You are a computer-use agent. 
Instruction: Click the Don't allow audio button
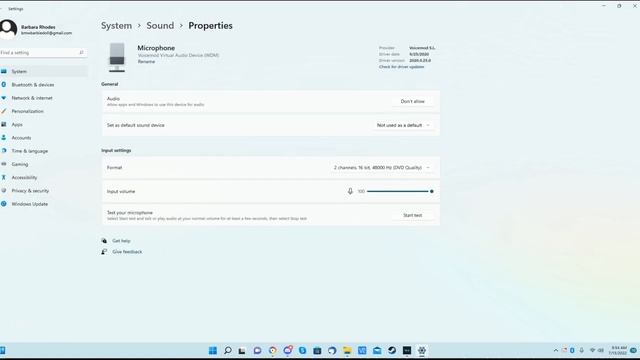[413, 101]
